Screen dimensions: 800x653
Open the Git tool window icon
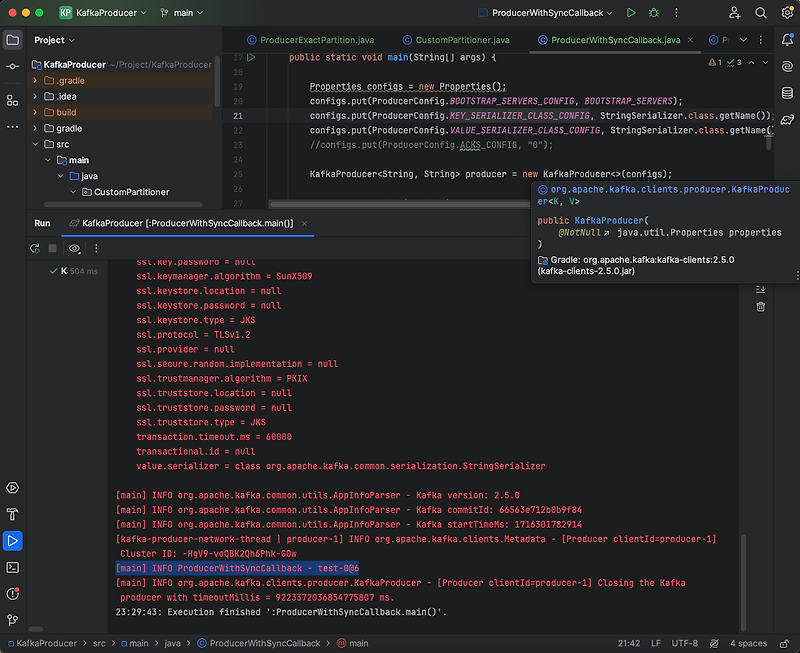[x=12, y=620]
